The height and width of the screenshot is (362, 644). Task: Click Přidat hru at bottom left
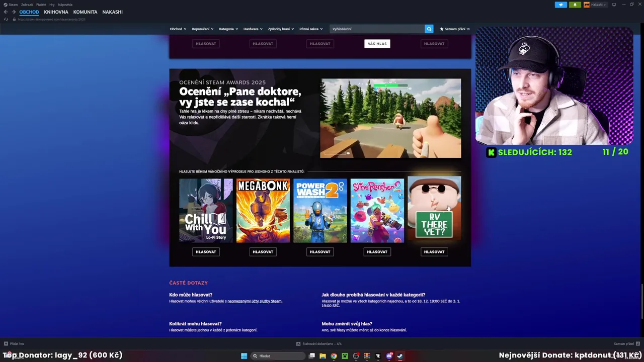(14, 344)
